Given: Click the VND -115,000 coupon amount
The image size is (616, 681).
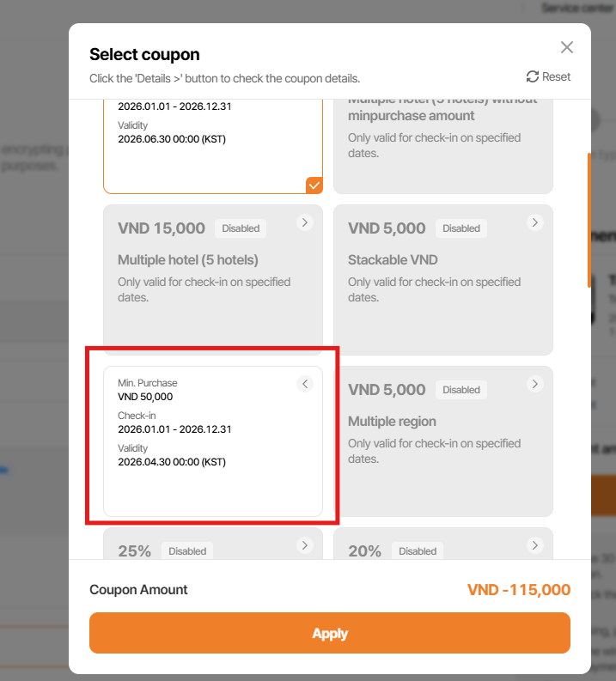Looking at the screenshot, I should coord(518,590).
